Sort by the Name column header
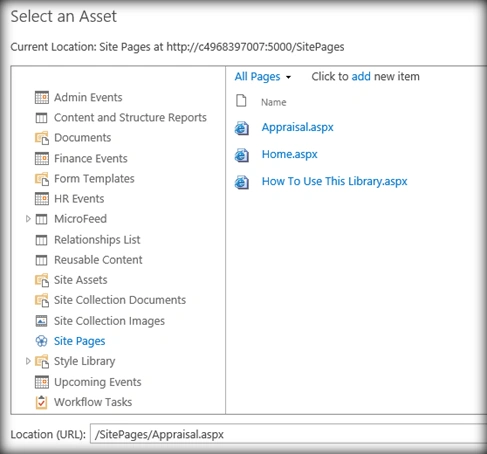Viewport: 487px width, 454px height. (274, 102)
